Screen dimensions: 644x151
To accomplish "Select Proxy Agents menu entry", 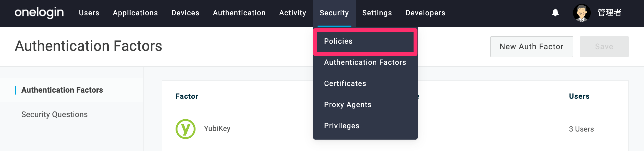I will point(348,105).
